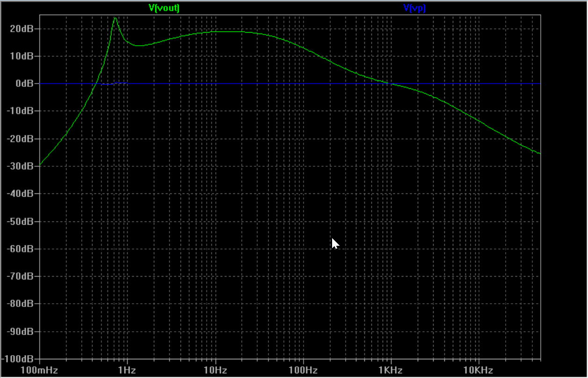The image size is (588, 378).
Task: Click the 10KHz frequency axis label
Action: point(479,371)
